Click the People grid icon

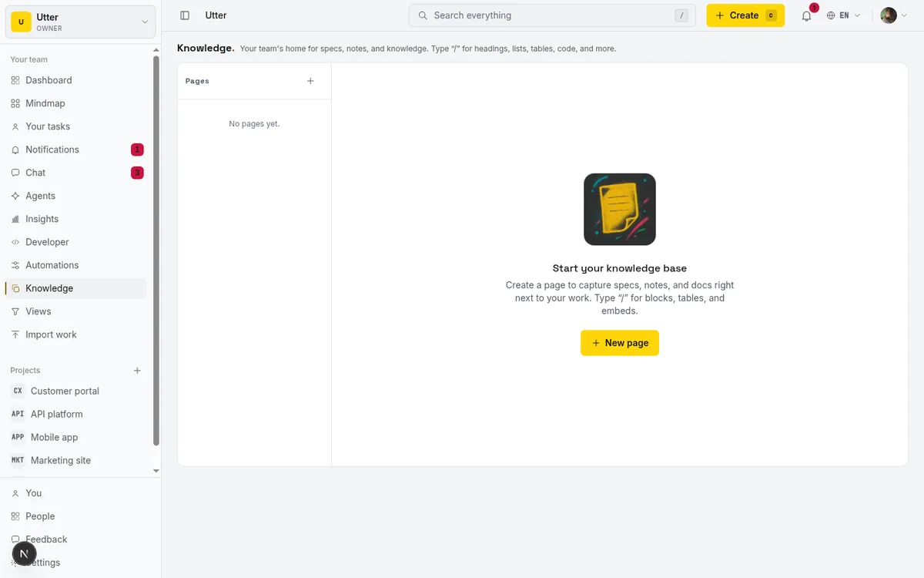point(15,516)
